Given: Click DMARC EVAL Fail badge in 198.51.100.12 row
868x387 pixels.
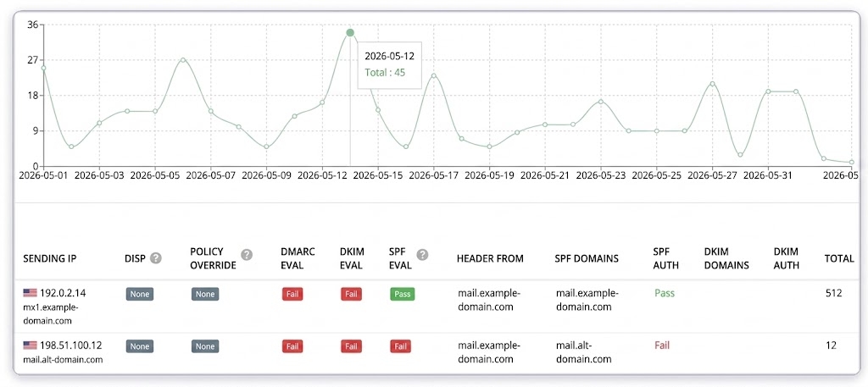Looking at the screenshot, I should pyautogui.click(x=292, y=346).
